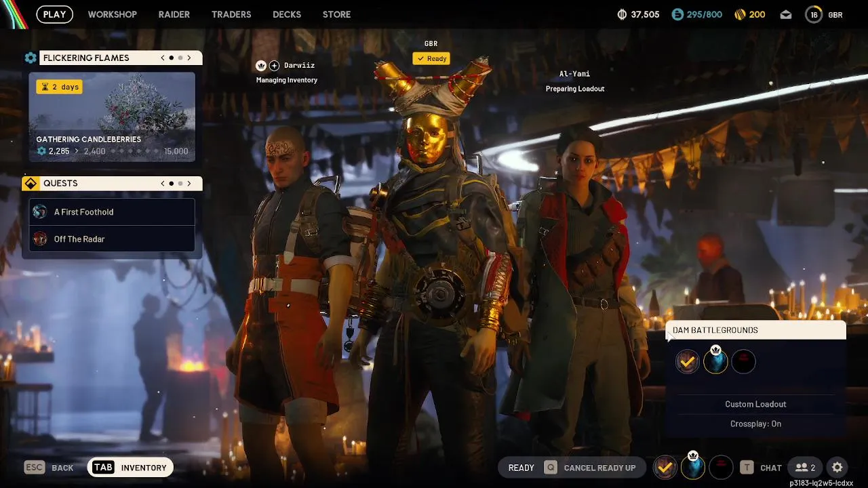
Task: Visit the STORE tab
Action: (x=336, y=14)
